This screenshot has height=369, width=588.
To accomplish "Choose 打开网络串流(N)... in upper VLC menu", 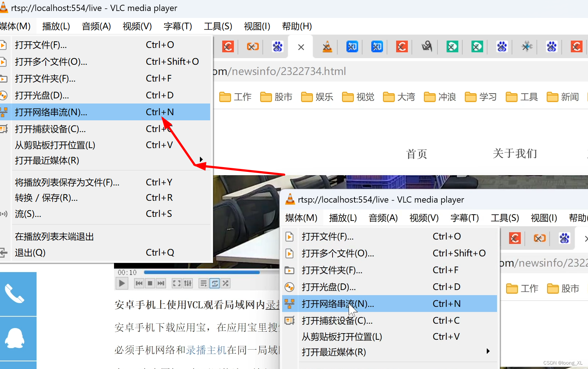I will pyautogui.click(x=105, y=112).
